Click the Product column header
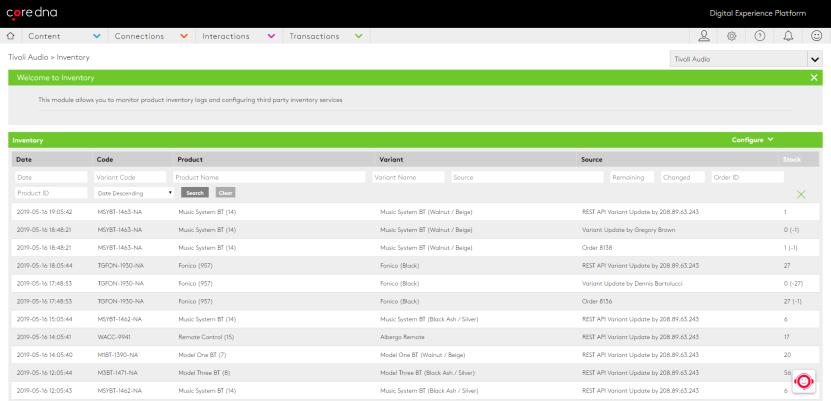 (190, 159)
